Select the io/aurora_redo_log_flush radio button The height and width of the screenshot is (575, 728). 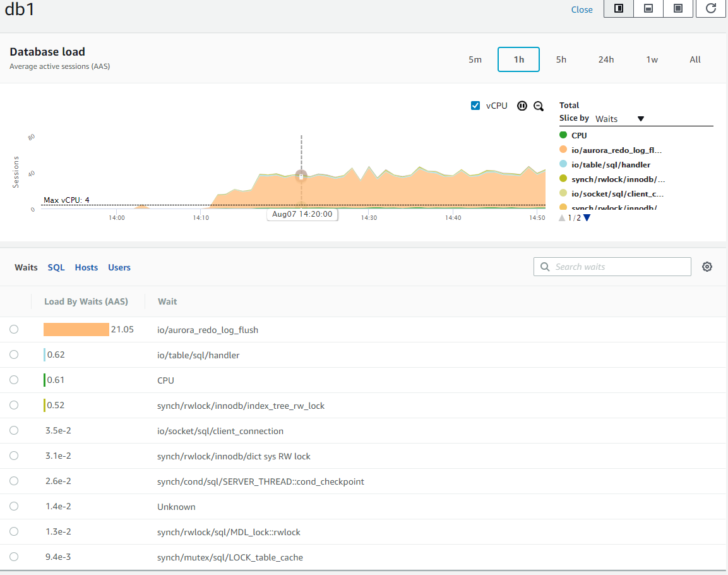[x=14, y=329]
